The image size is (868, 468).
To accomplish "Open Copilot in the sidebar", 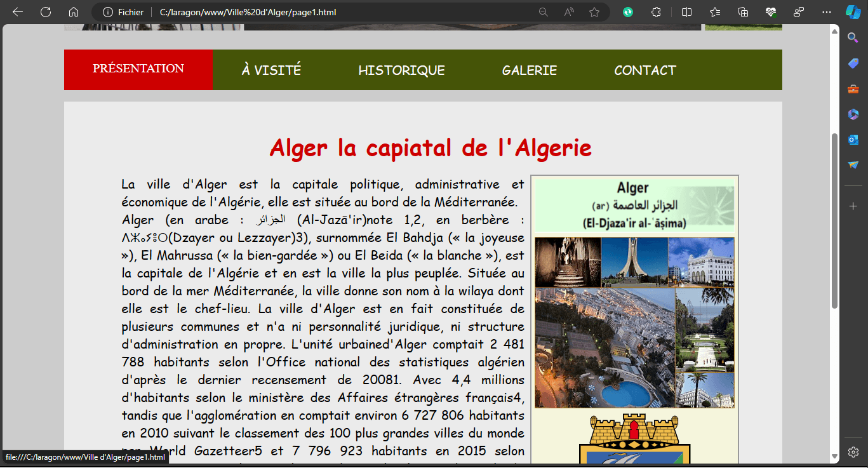I will pyautogui.click(x=853, y=12).
